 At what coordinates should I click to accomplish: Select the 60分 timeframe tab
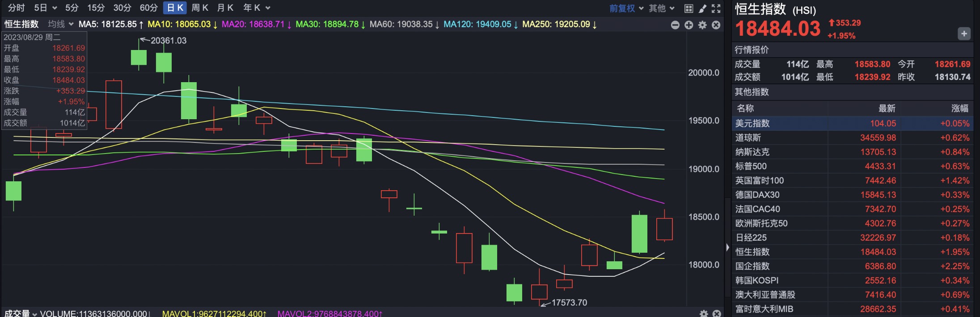(148, 8)
